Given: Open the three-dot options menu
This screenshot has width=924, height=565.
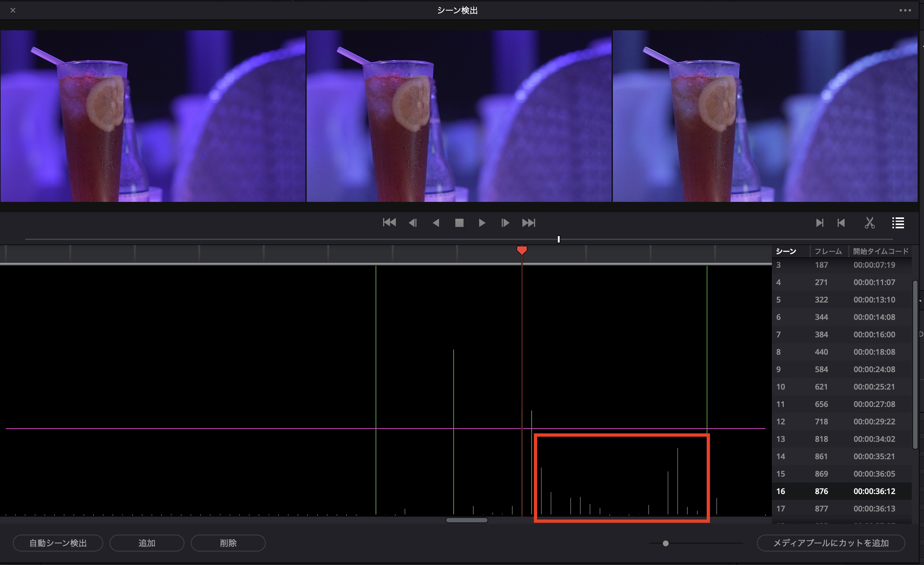Looking at the screenshot, I should [905, 11].
